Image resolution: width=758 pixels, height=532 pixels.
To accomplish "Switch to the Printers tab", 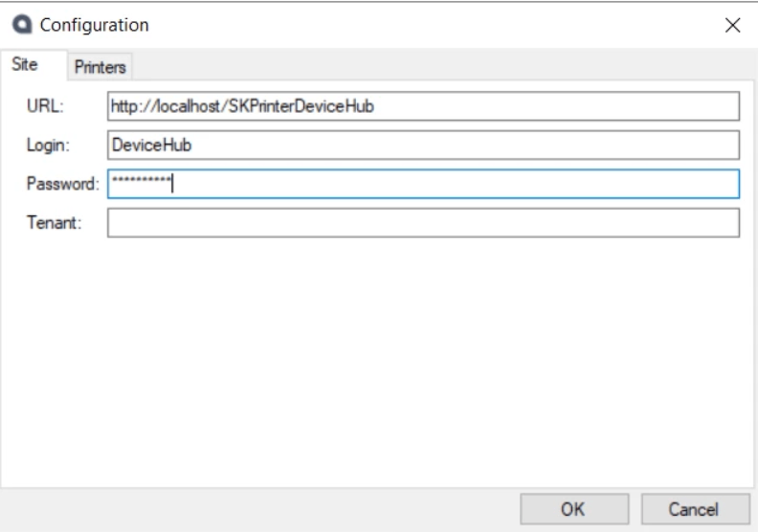I will click(x=100, y=67).
